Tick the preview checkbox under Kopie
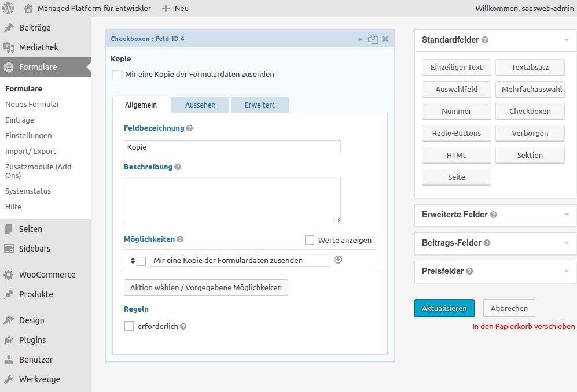 [x=117, y=75]
